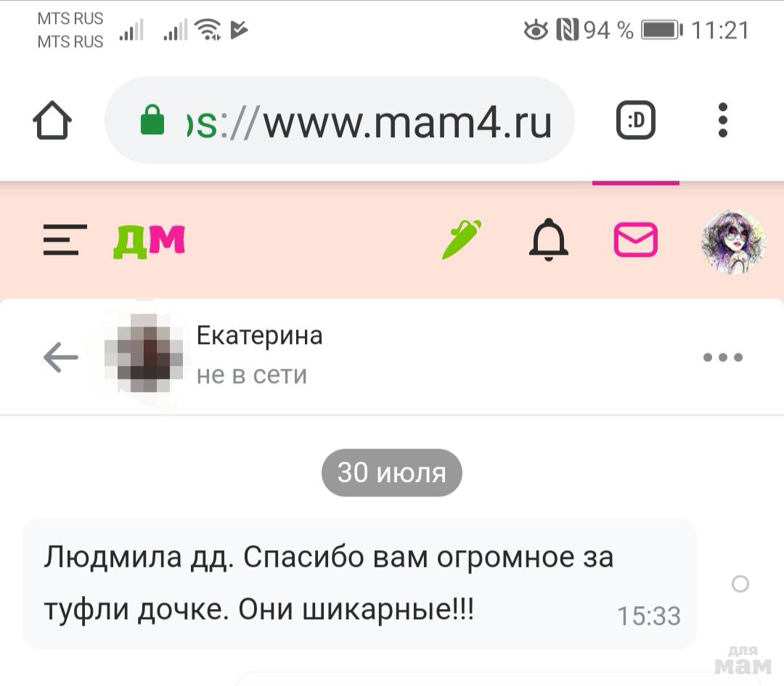
Task: Click the ДМ site logo
Action: coord(150,241)
